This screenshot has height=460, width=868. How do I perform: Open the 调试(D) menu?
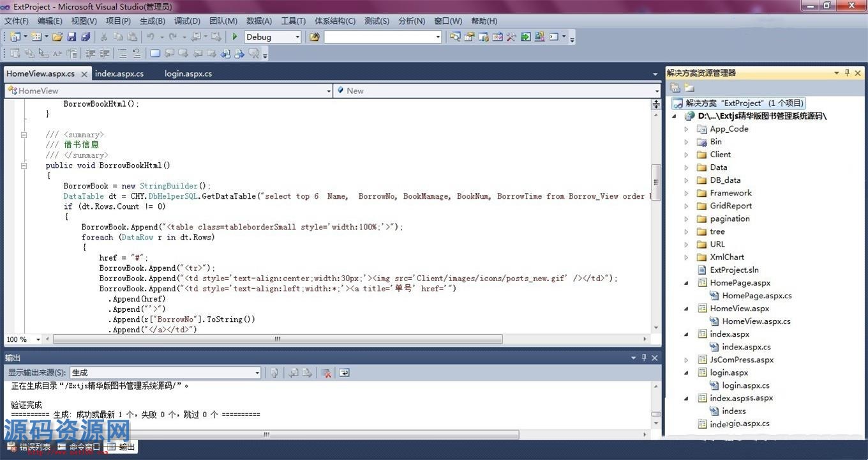[x=187, y=21]
